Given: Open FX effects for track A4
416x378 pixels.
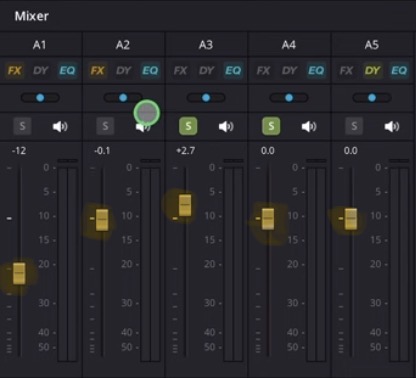Looking at the screenshot, I should [x=264, y=70].
